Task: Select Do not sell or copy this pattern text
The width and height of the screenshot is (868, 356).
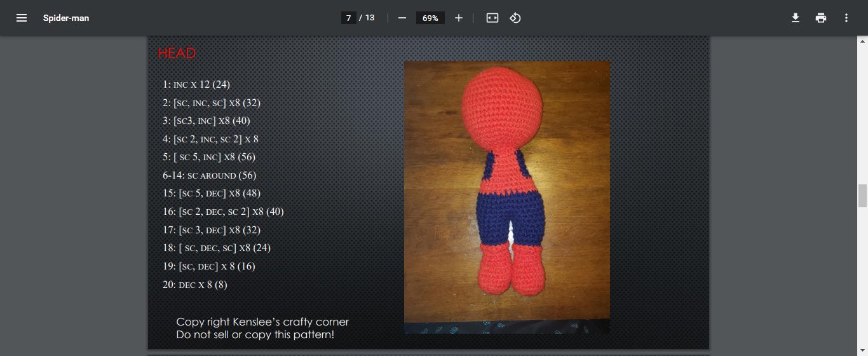Action: (255, 334)
